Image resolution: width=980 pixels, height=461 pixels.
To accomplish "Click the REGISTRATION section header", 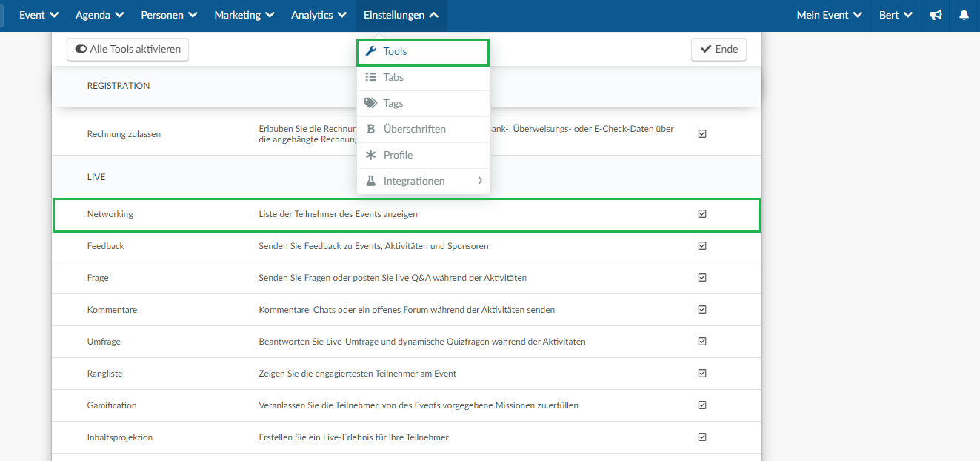I will coord(119,86).
